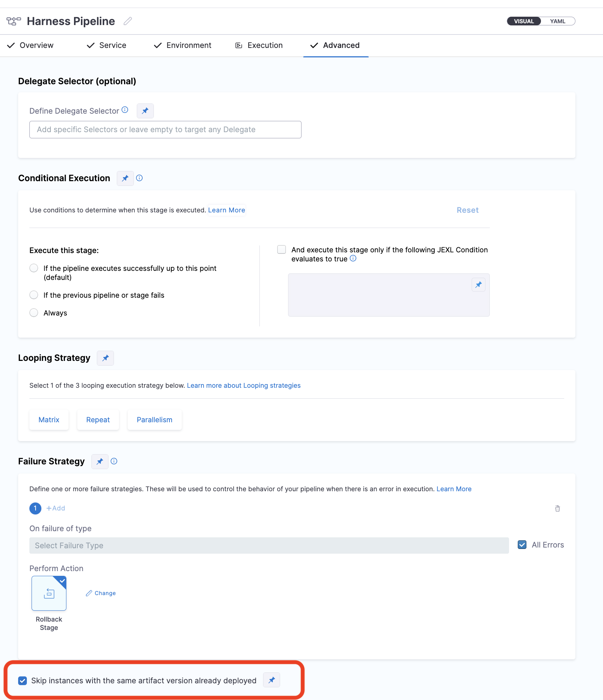The image size is (603, 700).
Task: Click the pin icon next to Define Delegate Selector
Action: tap(145, 111)
